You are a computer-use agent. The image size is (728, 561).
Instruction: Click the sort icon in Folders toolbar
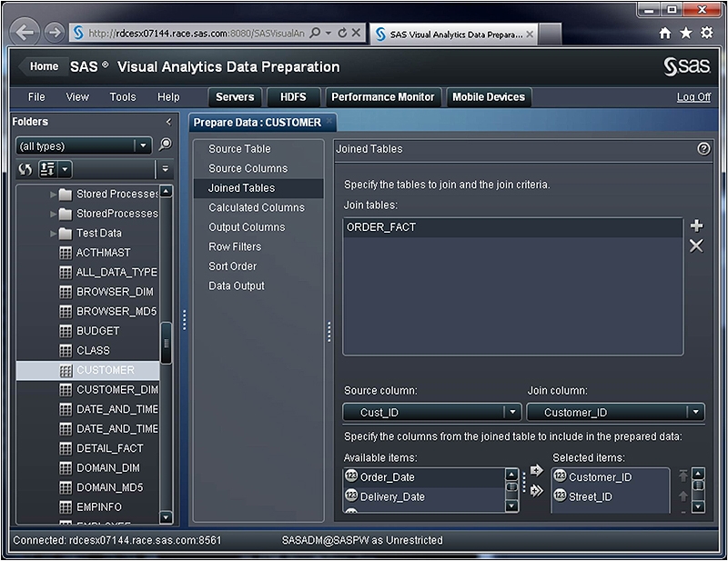tap(48, 169)
